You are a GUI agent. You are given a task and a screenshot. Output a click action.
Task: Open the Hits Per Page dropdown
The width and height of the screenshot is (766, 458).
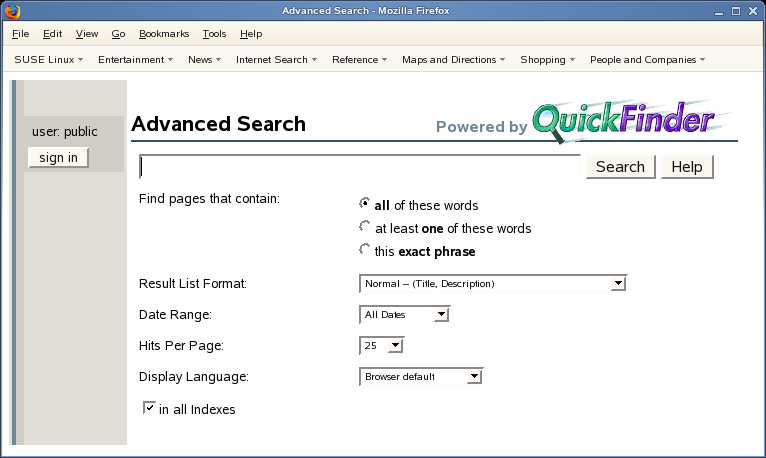click(x=382, y=346)
